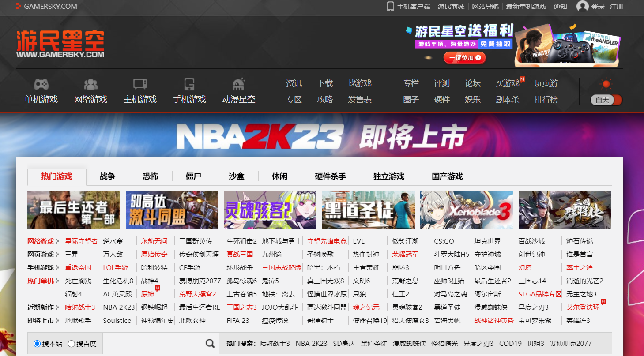Open the 网站导航 top link

coord(486,7)
